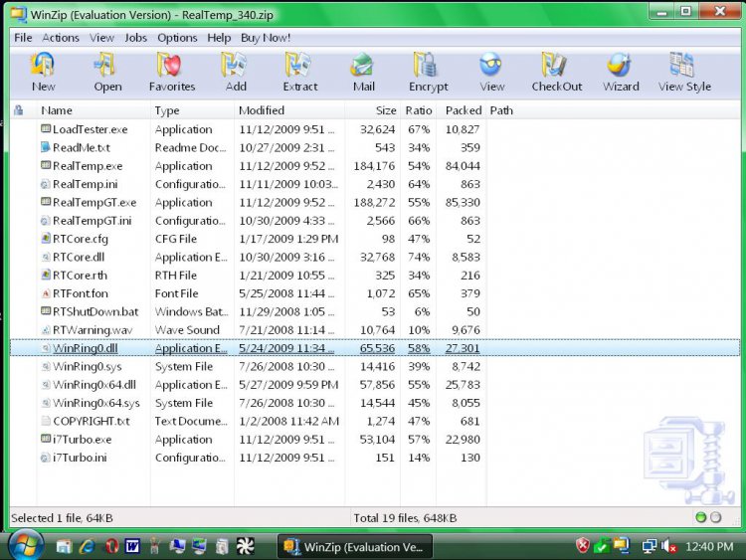746x560 pixels.
Task: Click the Mail toolbar icon
Action: 362,65
